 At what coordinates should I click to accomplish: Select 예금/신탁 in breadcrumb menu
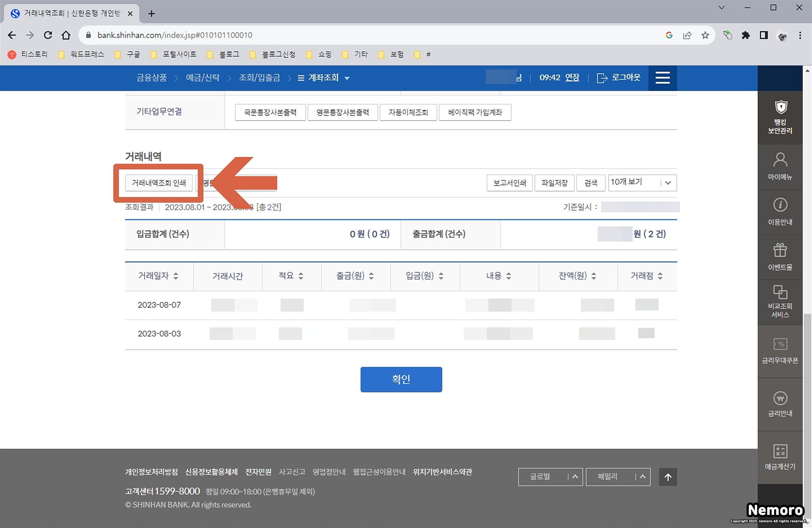pos(203,78)
